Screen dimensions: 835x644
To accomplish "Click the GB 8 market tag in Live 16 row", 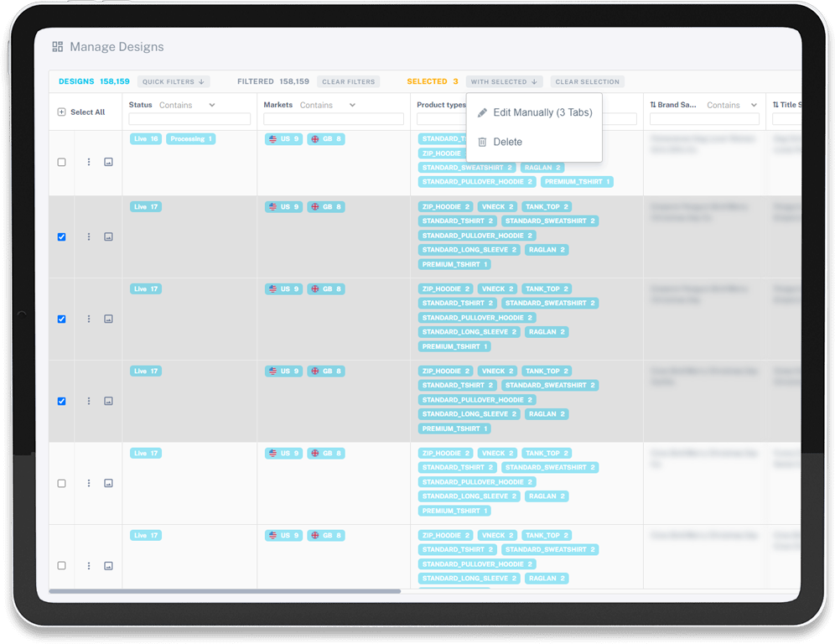I will 326,139.
